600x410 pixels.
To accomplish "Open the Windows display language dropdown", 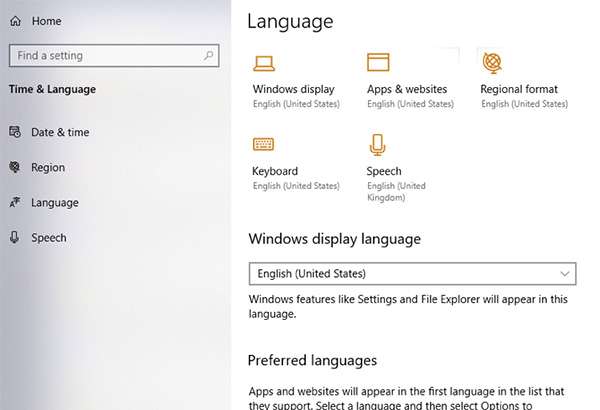I will (412, 274).
